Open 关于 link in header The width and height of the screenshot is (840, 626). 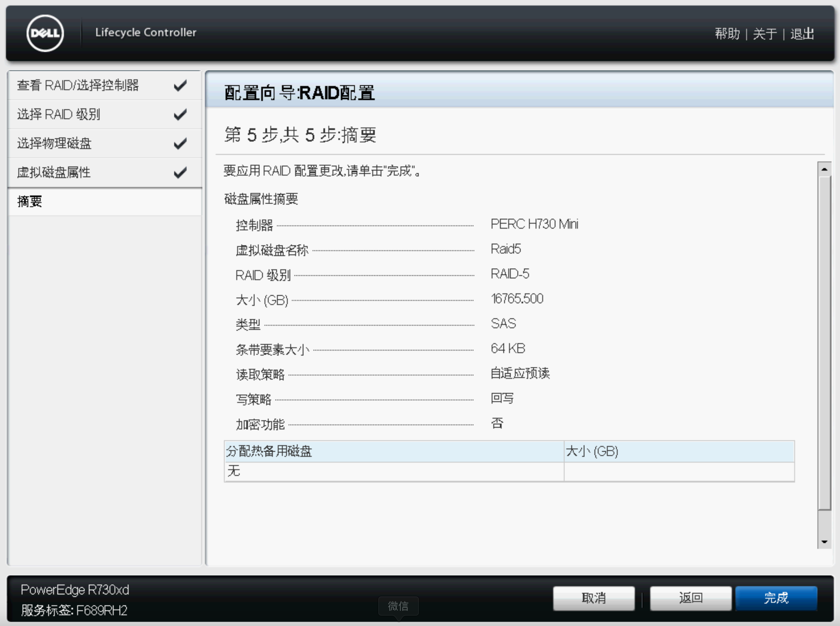(765, 34)
